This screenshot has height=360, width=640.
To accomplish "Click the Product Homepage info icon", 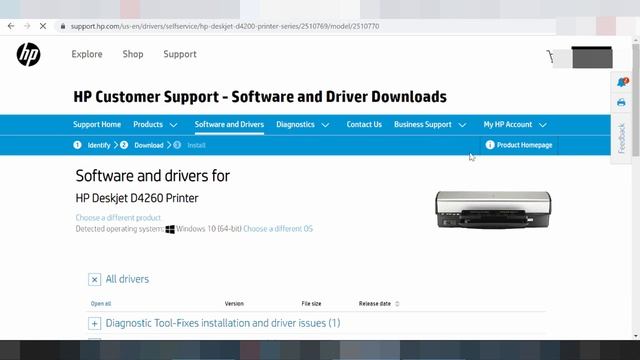I will point(490,145).
